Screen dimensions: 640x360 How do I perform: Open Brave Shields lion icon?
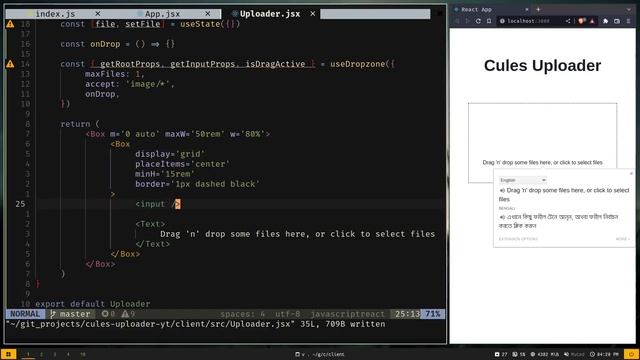582,21
